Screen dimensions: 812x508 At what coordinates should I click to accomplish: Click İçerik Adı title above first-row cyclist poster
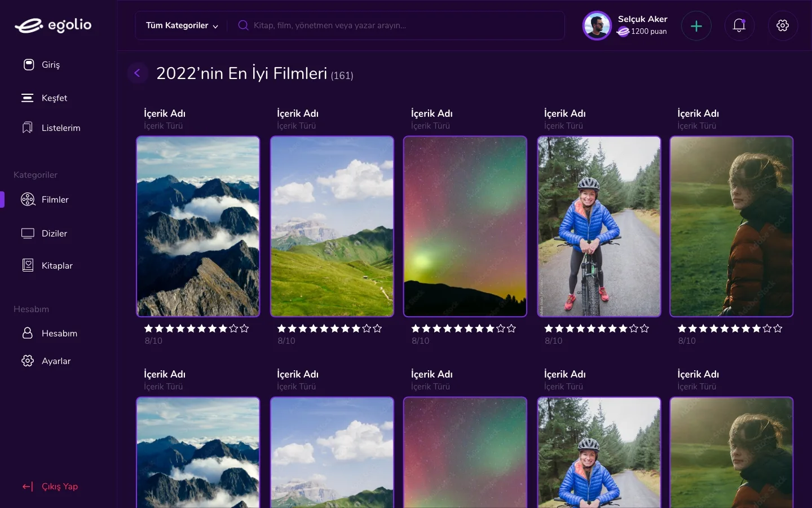pyautogui.click(x=565, y=113)
